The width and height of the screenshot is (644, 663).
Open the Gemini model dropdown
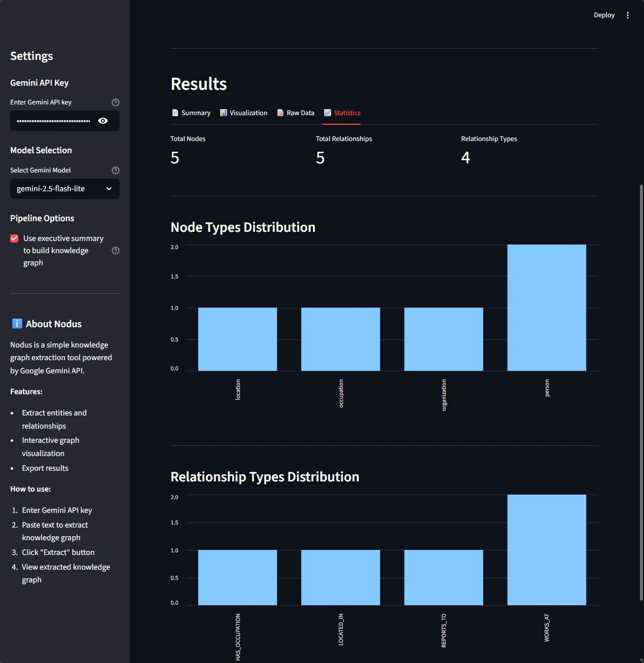(x=64, y=189)
